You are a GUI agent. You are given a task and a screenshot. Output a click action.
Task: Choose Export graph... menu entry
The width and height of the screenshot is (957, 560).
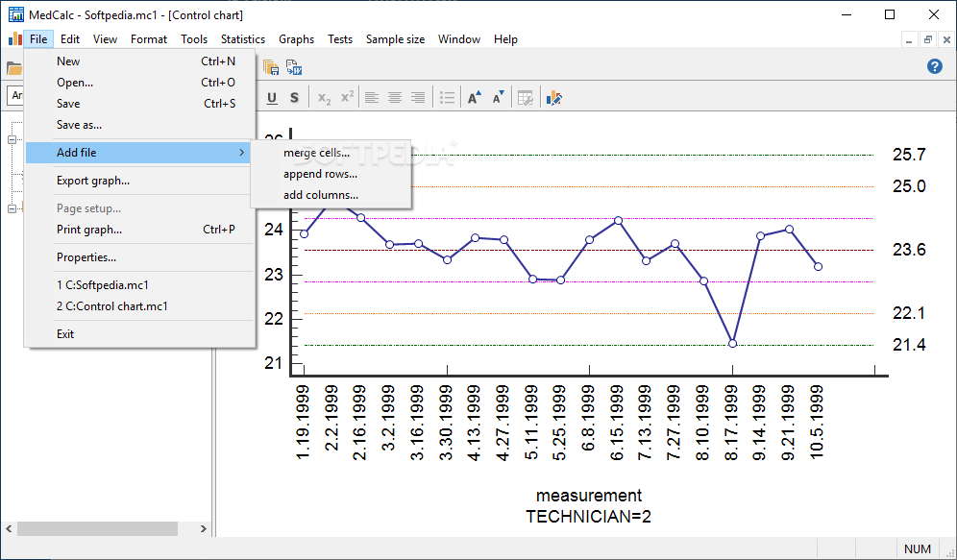[x=139, y=181]
